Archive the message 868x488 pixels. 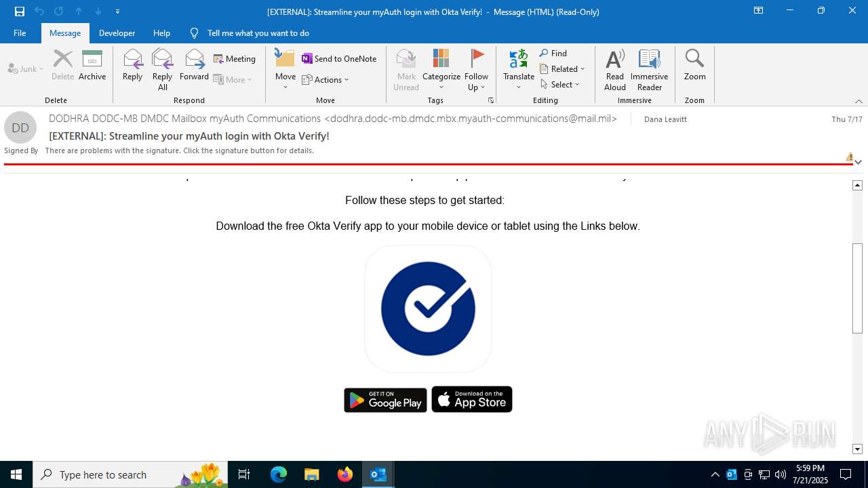[x=92, y=66]
